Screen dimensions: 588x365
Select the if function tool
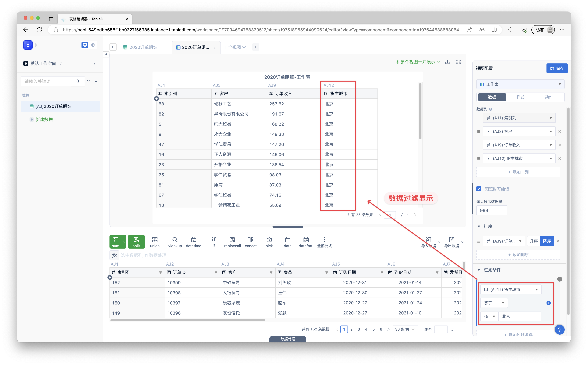click(x=214, y=242)
